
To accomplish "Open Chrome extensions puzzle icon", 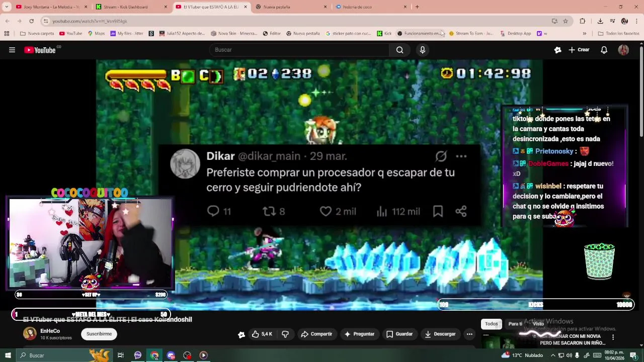I will [x=583, y=21].
